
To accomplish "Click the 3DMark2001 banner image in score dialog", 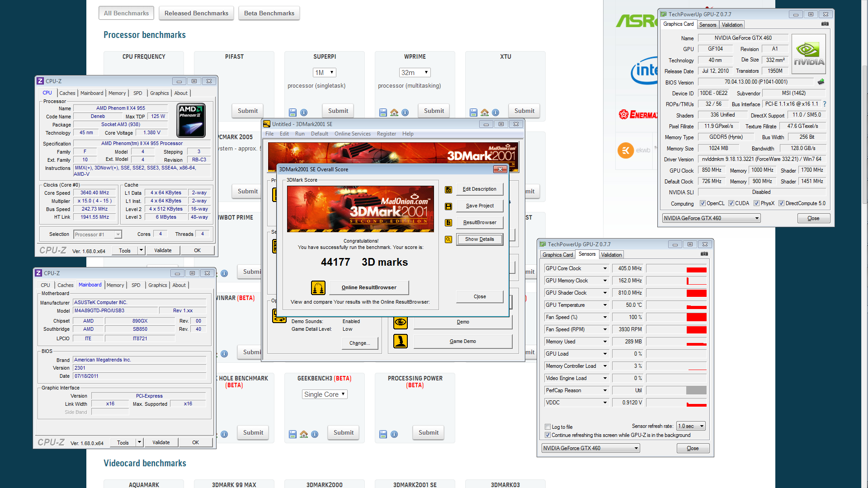I will pos(360,209).
